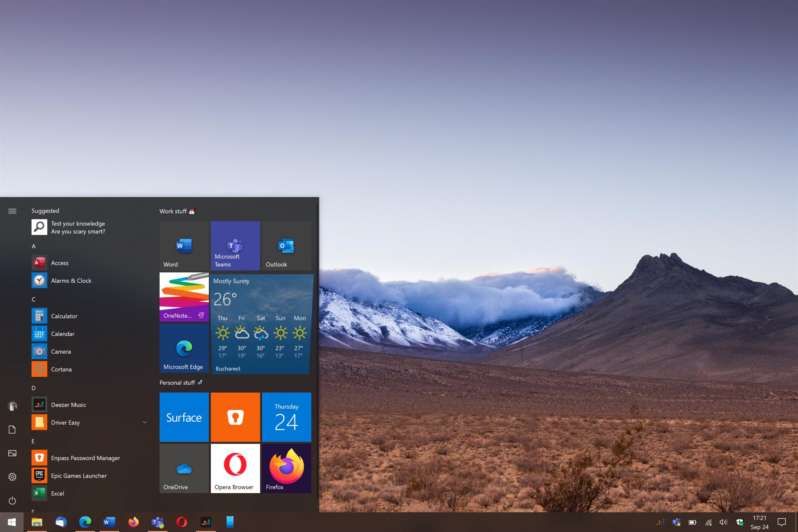The width and height of the screenshot is (798, 532).
Task: Jump to letter E in app list
Action: click(33, 441)
